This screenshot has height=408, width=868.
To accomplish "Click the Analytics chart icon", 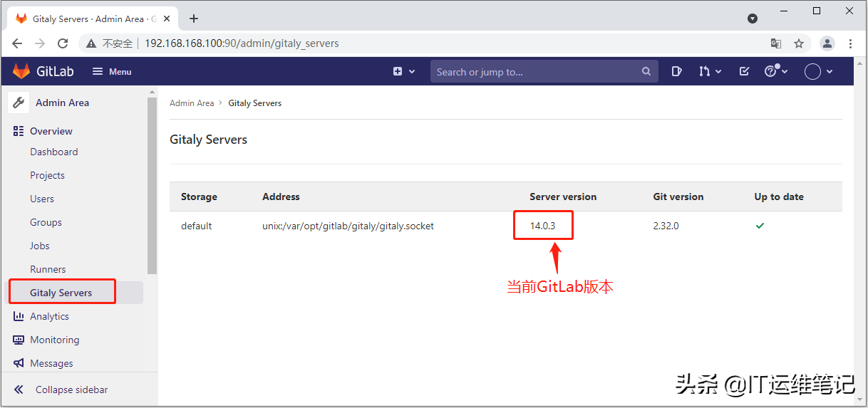I will [19, 316].
